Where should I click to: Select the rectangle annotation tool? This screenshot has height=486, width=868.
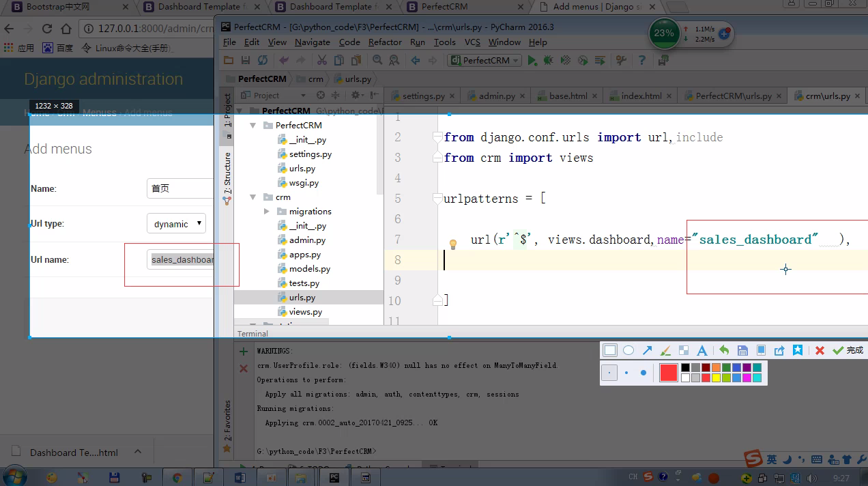click(x=610, y=350)
